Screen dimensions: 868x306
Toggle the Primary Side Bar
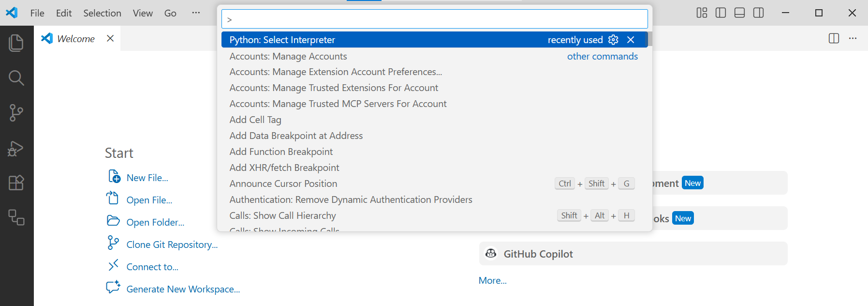[x=721, y=13]
